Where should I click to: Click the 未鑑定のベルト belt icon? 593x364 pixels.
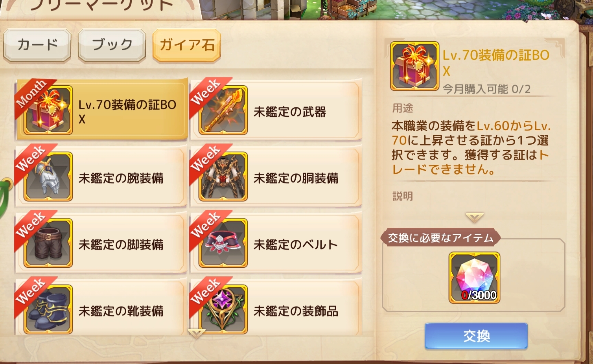click(x=223, y=243)
